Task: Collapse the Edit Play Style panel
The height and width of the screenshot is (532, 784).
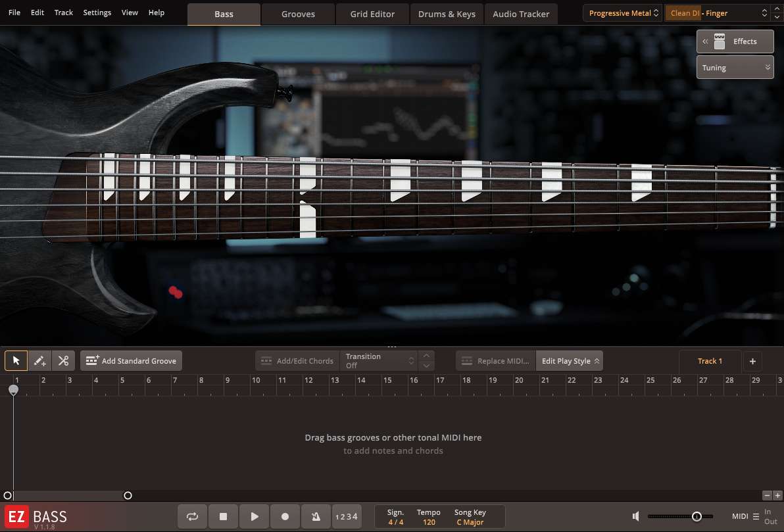Action: coord(570,360)
